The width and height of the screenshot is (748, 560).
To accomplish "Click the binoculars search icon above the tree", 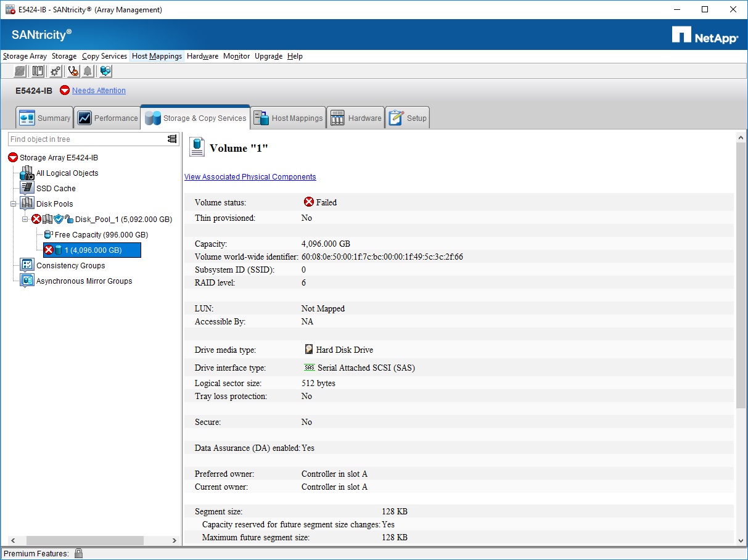I will click(171, 139).
